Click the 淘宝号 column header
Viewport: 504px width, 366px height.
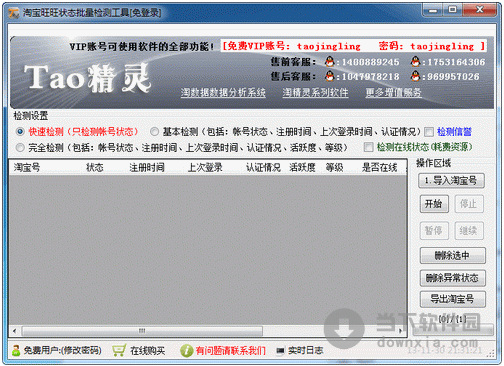[27, 167]
